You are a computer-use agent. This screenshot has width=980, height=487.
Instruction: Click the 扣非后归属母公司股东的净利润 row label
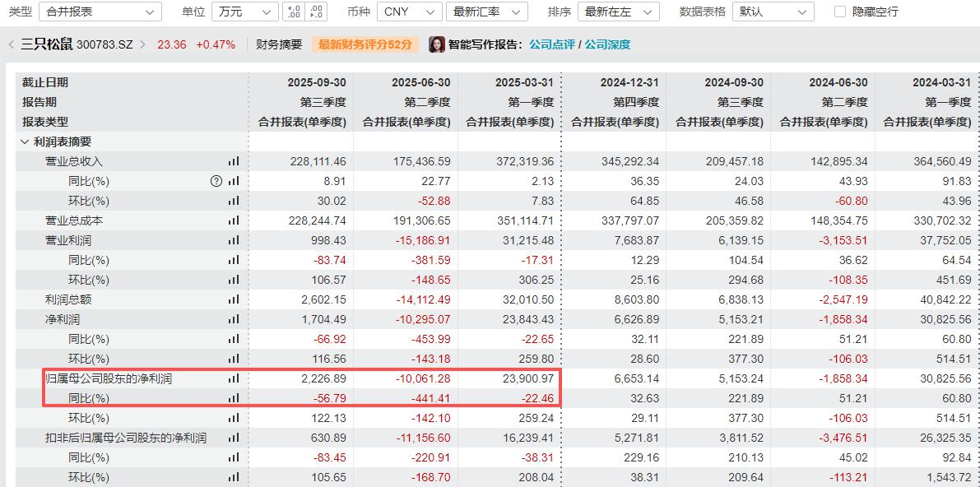[125, 438]
